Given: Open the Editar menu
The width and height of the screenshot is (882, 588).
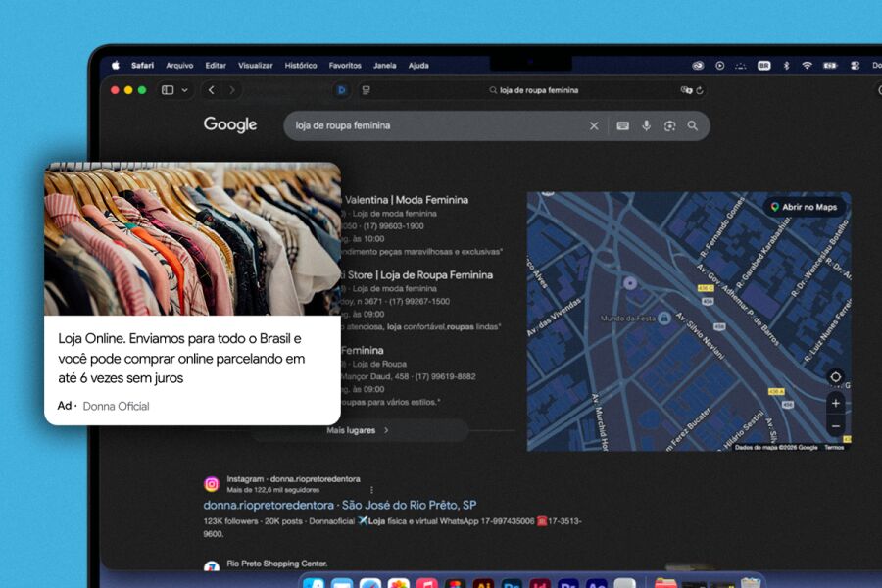Looking at the screenshot, I should (216, 66).
